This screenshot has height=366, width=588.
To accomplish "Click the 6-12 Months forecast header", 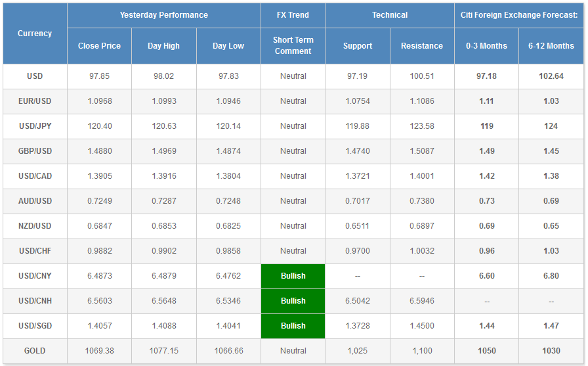I will point(551,46).
